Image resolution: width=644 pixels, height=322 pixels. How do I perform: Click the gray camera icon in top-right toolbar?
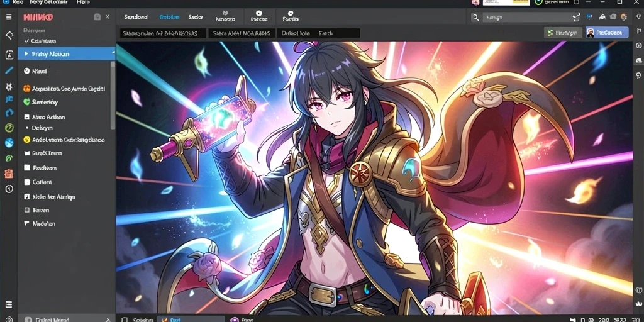pos(613,17)
